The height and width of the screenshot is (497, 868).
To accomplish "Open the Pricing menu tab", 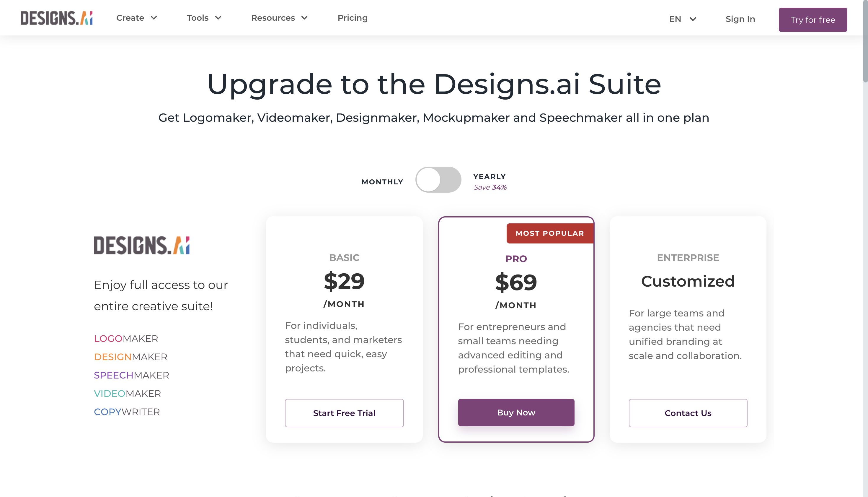I will tap(352, 18).
